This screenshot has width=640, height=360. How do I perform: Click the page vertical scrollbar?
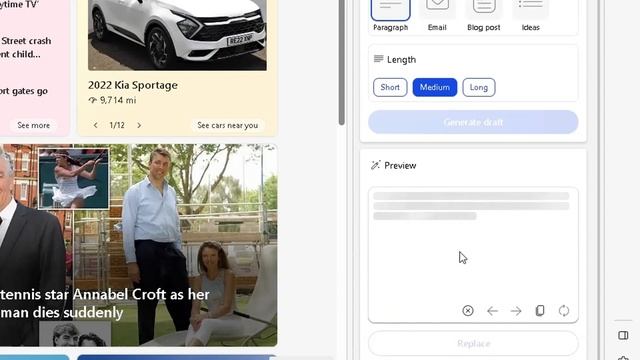click(342, 61)
